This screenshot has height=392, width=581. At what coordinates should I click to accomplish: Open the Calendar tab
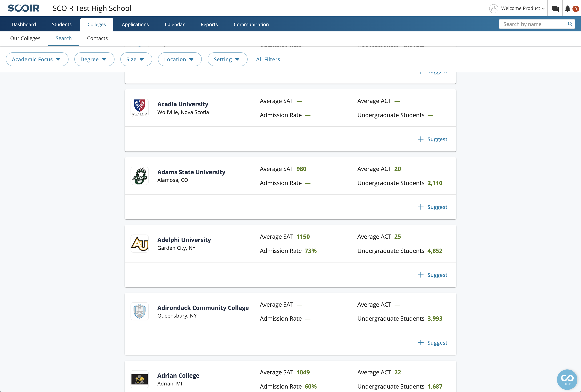coord(175,25)
